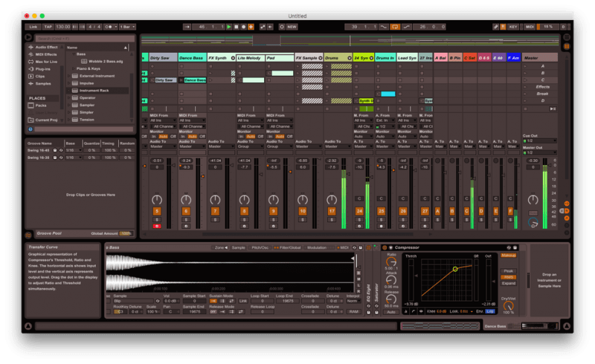Image resolution: width=595 pixels, height=364 pixels.
Task: Open Dance Bass MIDI From dropdown
Action: [x=191, y=120]
